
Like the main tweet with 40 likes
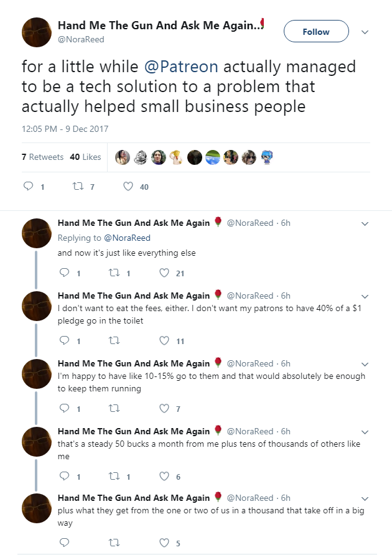[x=128, y=186]
